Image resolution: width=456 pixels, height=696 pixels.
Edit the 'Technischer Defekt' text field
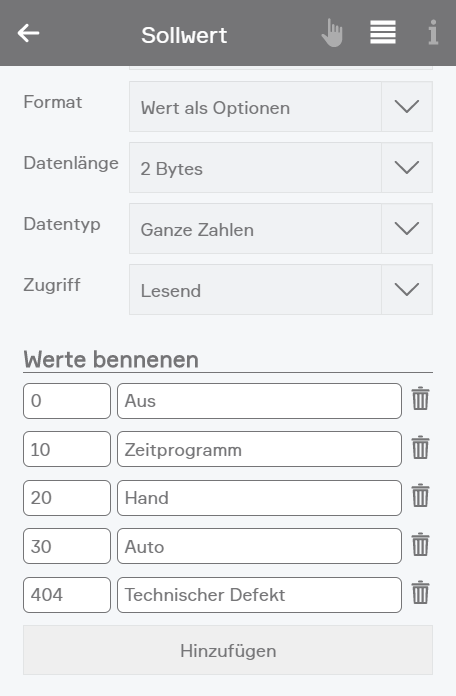259,595
